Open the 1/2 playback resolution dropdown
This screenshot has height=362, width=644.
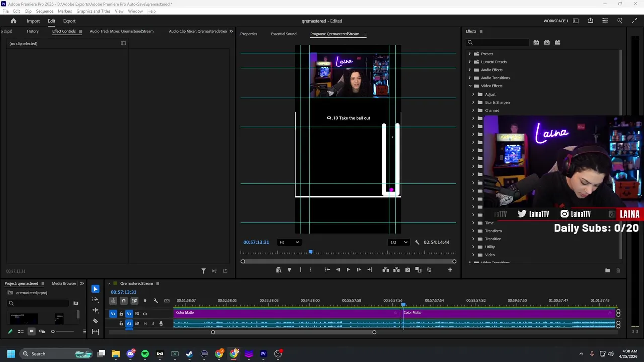click(x=398, y=242)
